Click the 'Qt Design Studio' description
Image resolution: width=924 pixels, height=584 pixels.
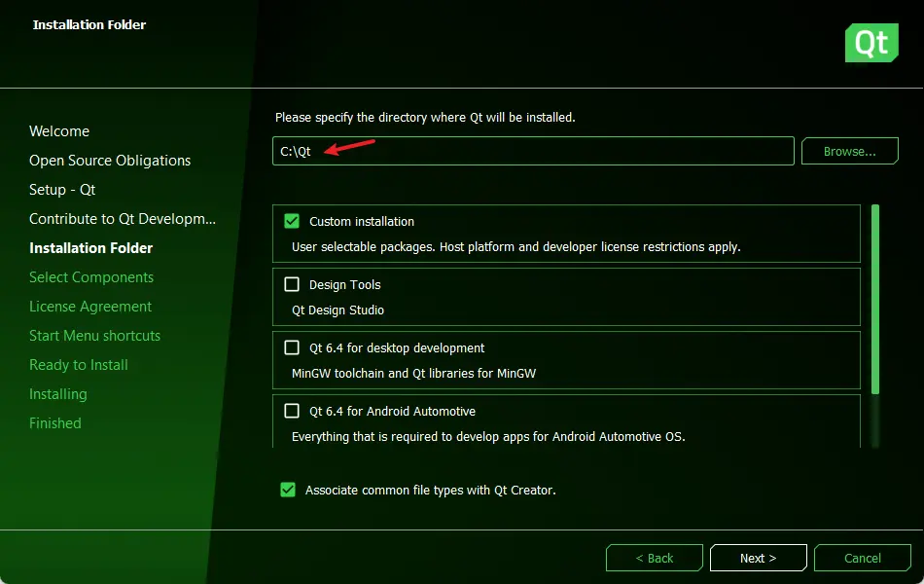pyautogui.click(x=338, y=310)
